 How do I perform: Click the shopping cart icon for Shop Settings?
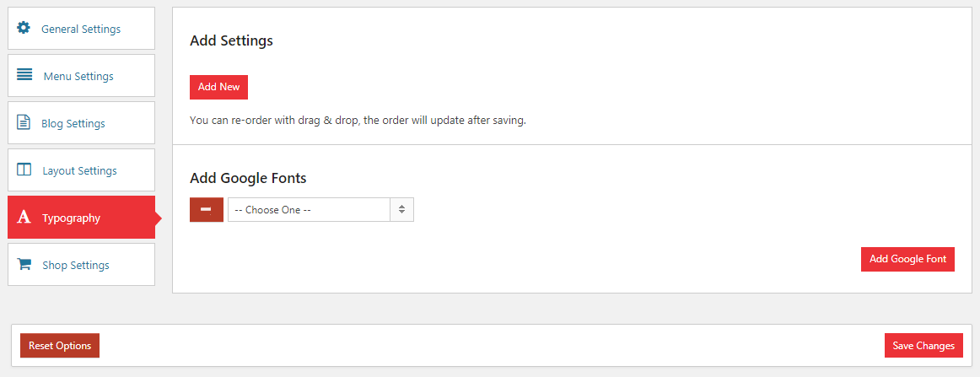pos(24,264)
